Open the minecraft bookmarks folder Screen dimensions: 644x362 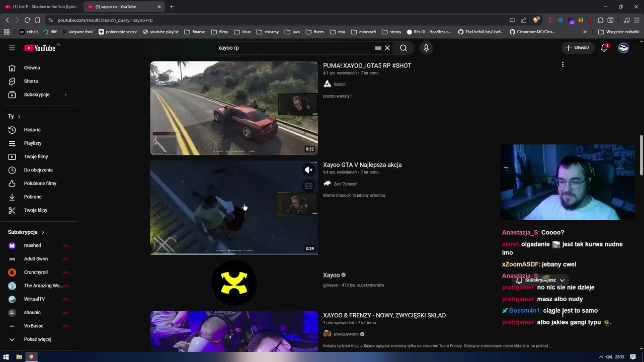click(x=363, y=32)
